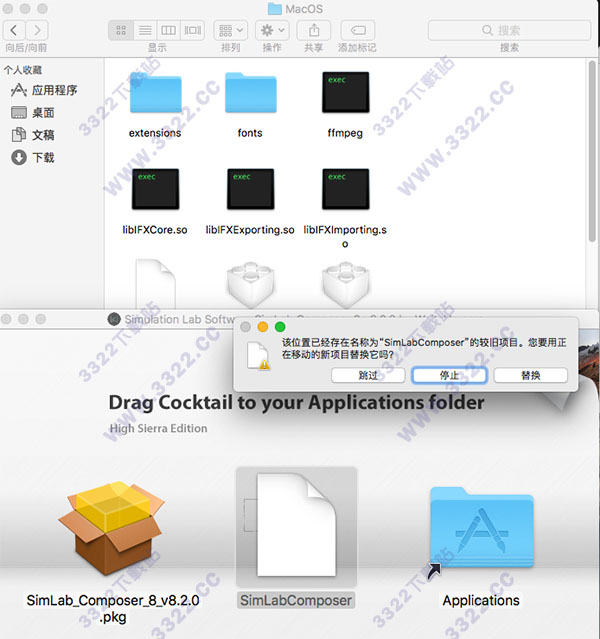Click the fonts folder name label
The width and height of the screenshot is (600, 639).
[250, 133]
